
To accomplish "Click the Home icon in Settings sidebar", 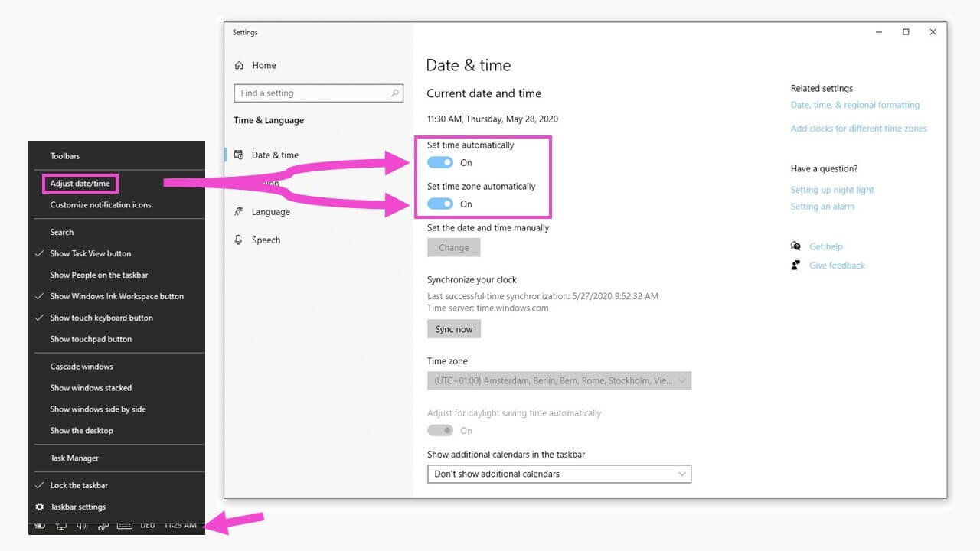I will 239,66.
